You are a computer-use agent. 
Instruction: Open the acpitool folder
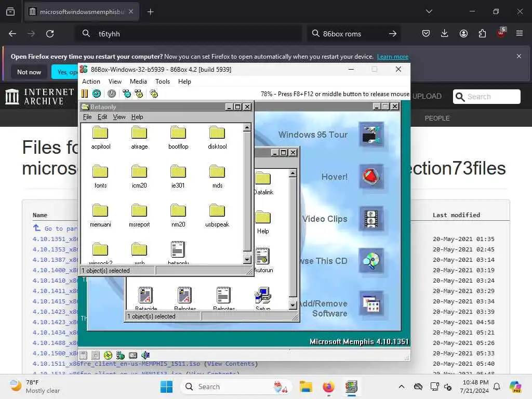point(100,137)
